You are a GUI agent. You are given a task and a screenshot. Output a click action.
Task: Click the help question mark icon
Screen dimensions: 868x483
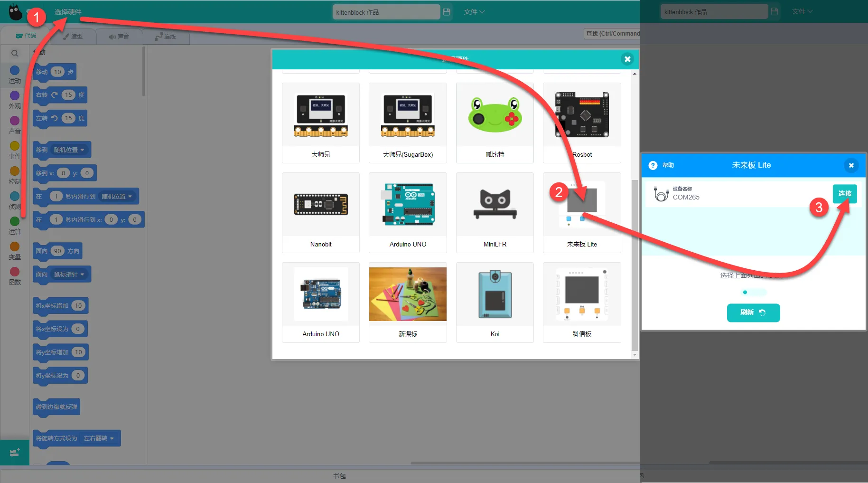tap(653, 165)
